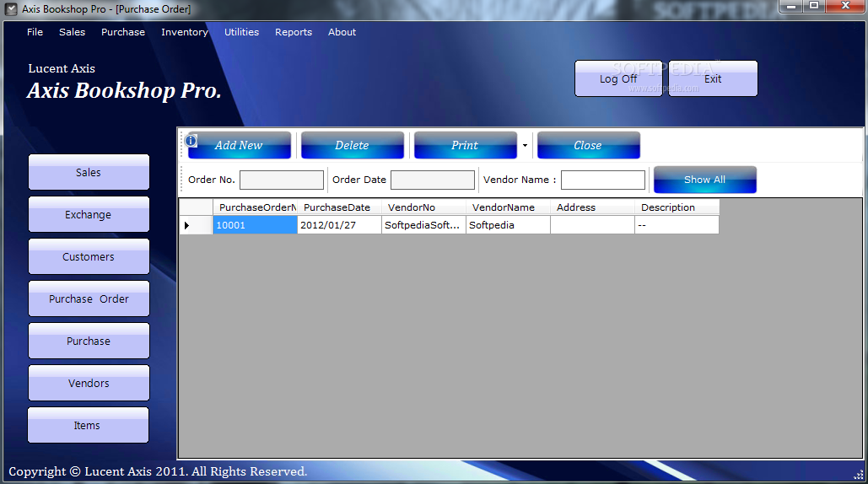Click the window resize grip in the corner
Screen dimensions: 868x484
pyautogui.click(x=859, y=475)
